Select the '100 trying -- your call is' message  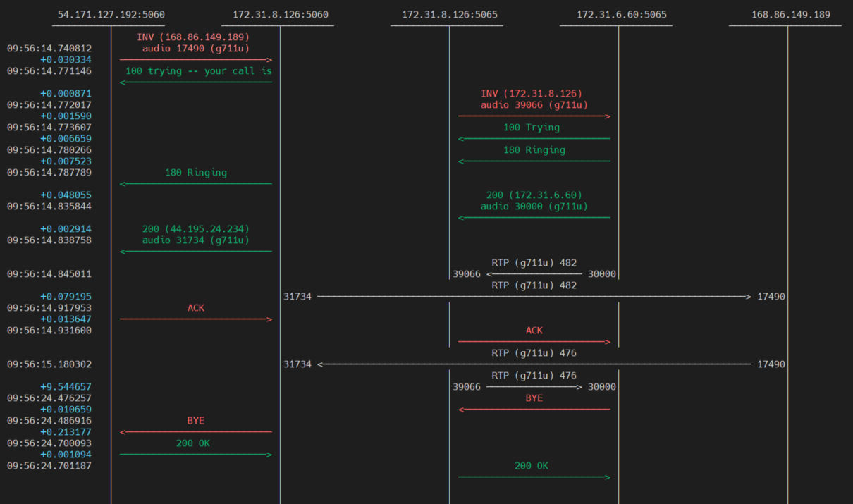[x=199, y=70]
